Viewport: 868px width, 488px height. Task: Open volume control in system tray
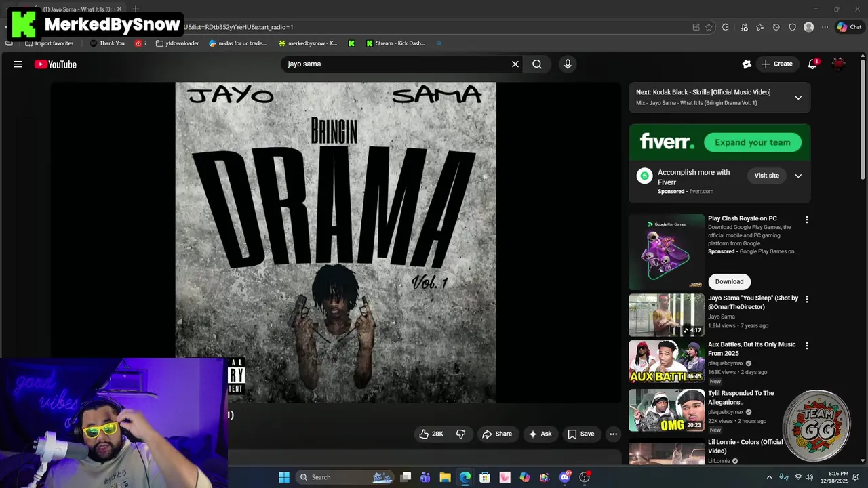[810, 477]
